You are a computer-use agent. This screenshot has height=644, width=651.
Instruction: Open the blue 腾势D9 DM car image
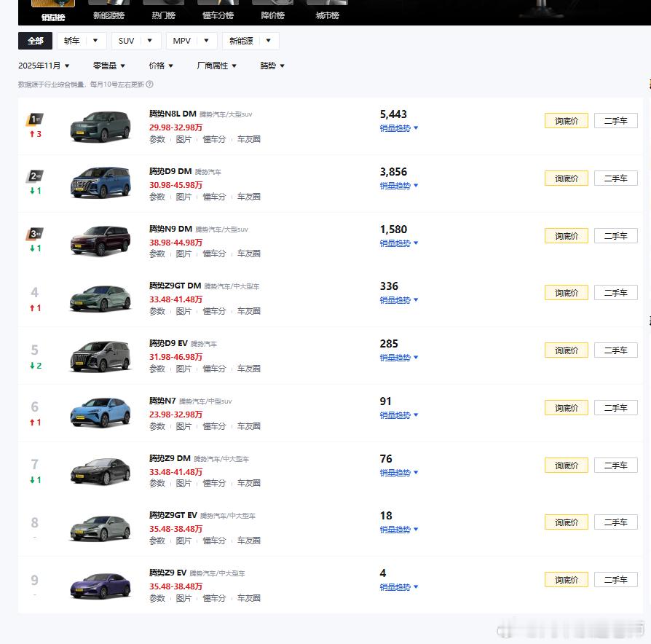[x=100, y=183]
